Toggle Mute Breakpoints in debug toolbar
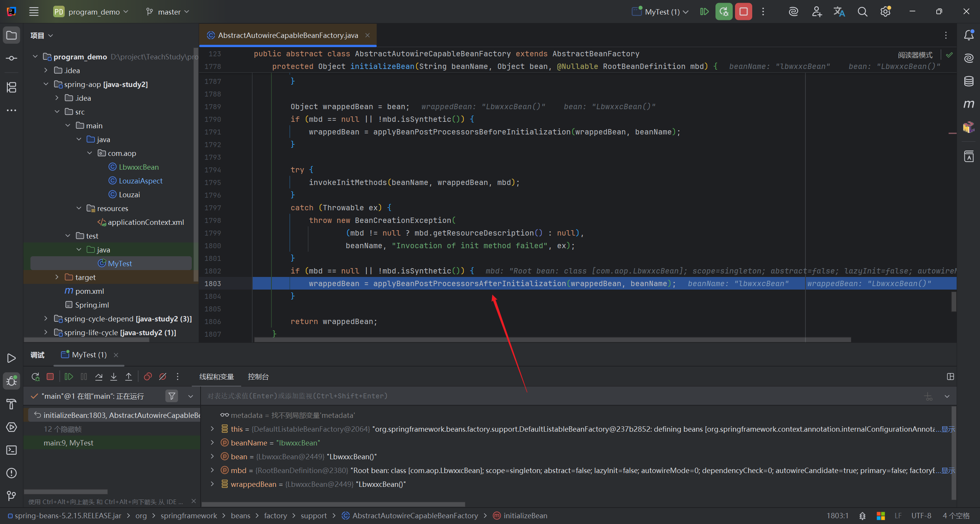 click(x=163, y=377)
